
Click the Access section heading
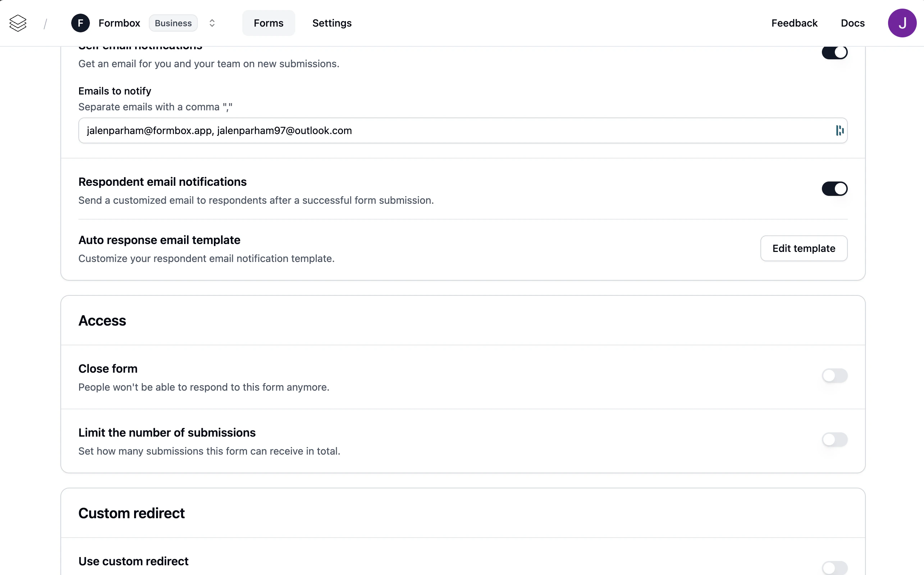[102, 321]
